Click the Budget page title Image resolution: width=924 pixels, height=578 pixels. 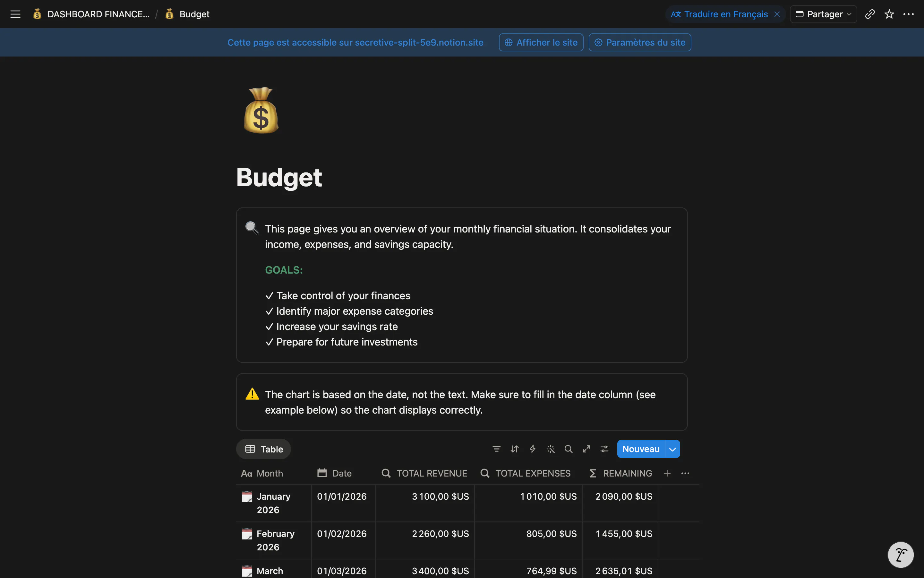279,177
